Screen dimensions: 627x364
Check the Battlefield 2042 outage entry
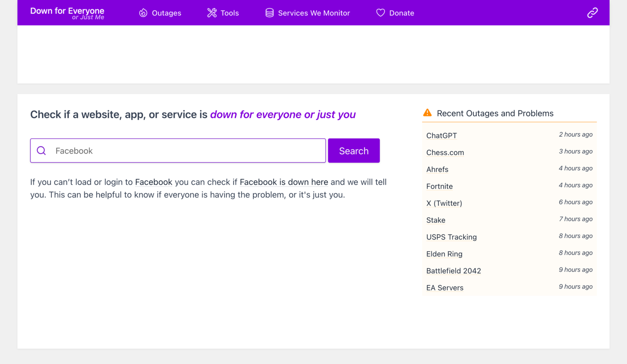(x=453, y=271)
